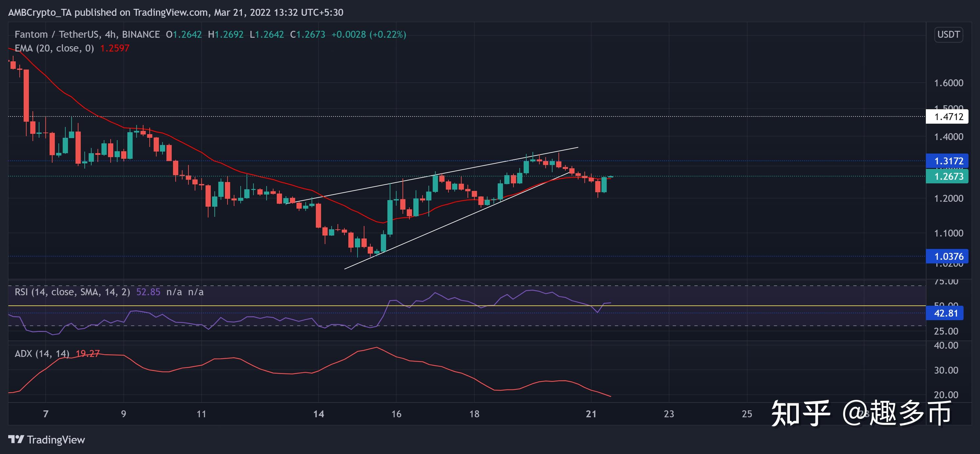Image resolution: width=980 pixels, height=454 pixels.
Task: Click the 1.6000 price scale label
Action: click(x=948, y=83)
